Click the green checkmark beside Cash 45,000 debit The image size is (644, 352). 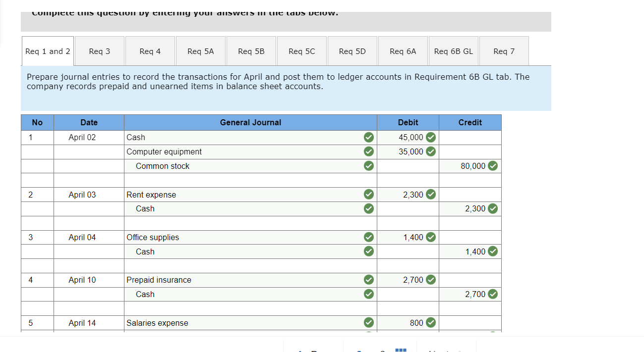(x=430, y=137)
